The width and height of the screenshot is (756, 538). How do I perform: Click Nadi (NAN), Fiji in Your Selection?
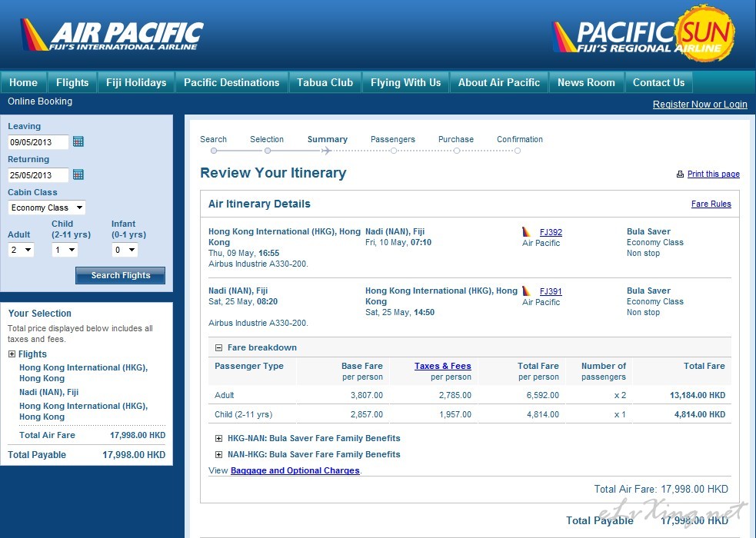click(x=48, y=392)
